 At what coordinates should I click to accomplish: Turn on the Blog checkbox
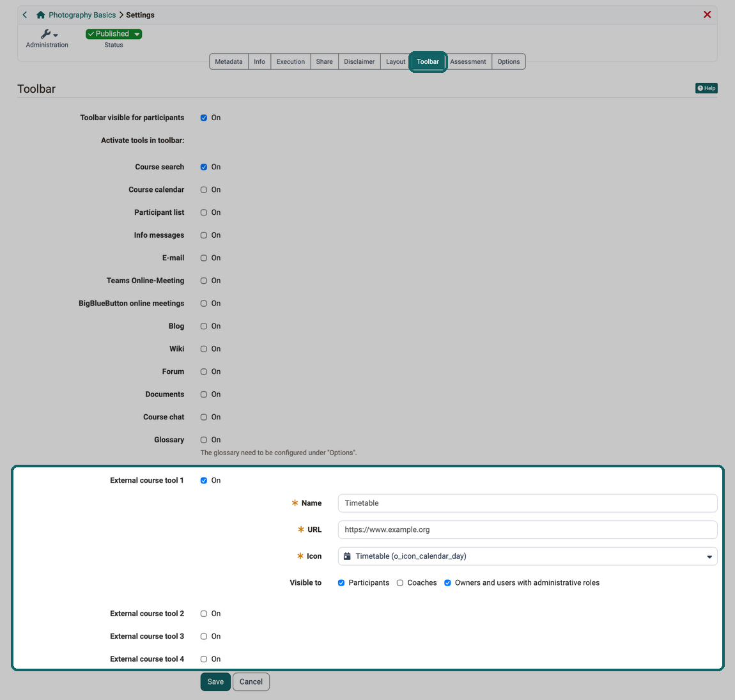(x=204, y=326)
